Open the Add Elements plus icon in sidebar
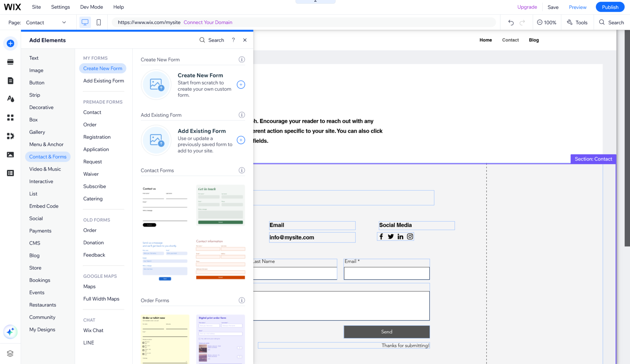The height and width of the screenshot is (364, 630). point(10,43)
